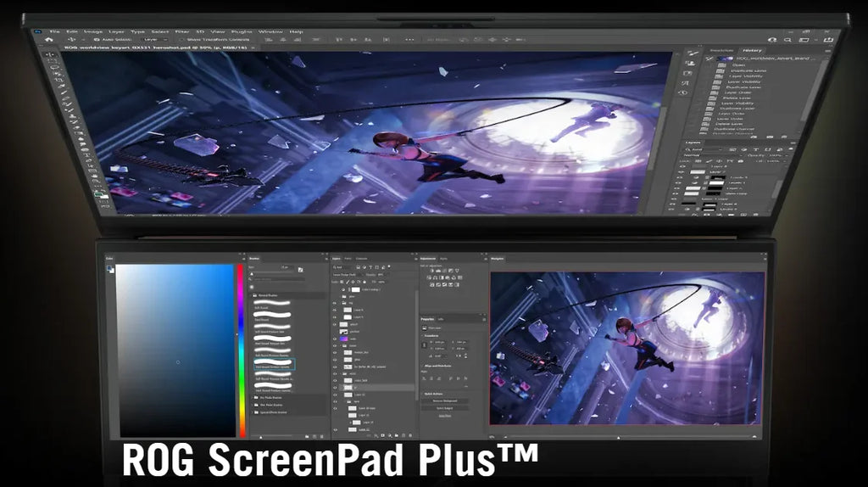
Task: Collapse the Quick Actions section
Action: click(422, 394)
